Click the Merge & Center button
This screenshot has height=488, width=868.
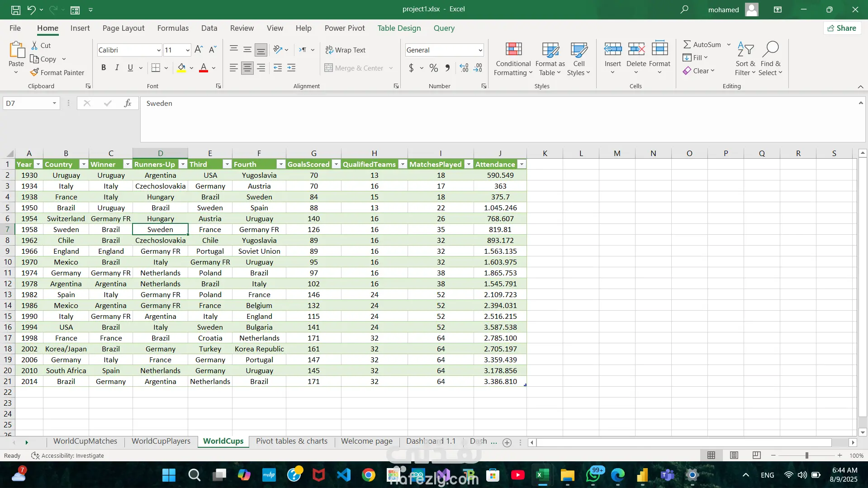tap(354, 68)
